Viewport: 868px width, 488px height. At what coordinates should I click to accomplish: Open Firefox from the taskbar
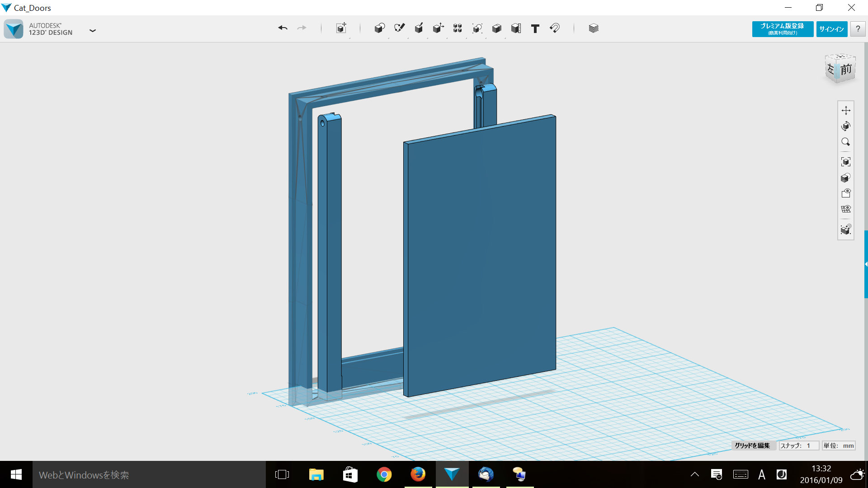pos(418,474)
